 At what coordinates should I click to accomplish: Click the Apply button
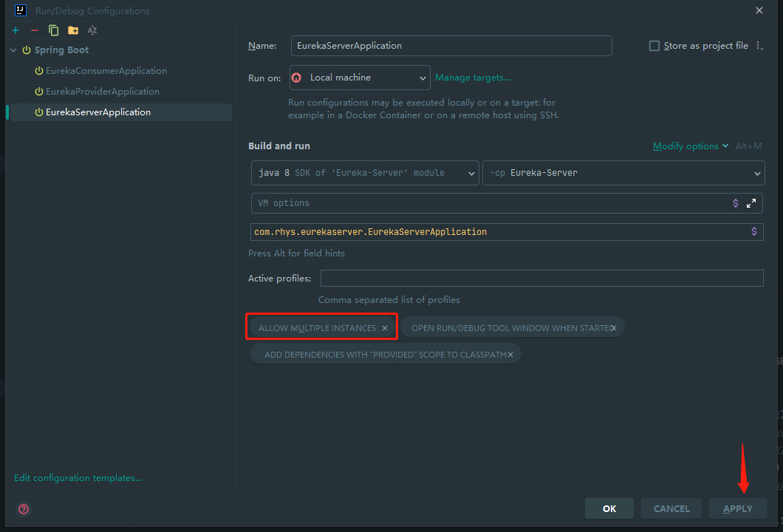737,508
